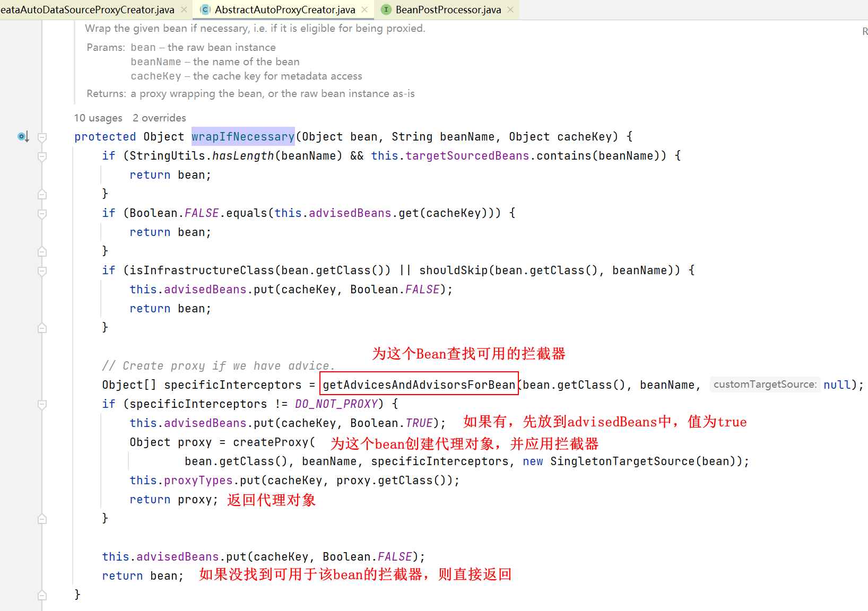868x611 pixels.
Task: Click fold end marker after first return bean
Action: click(42, 194)
